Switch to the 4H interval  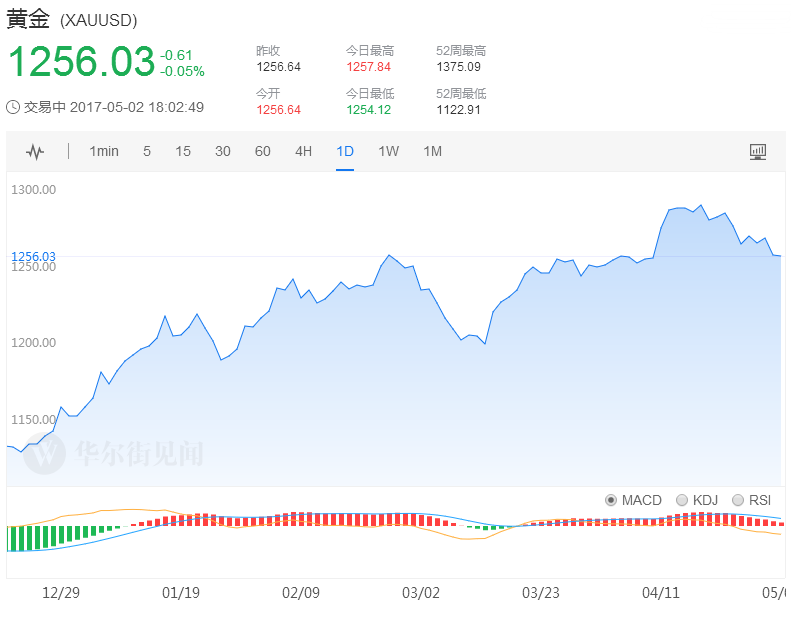tap(303, 151)
